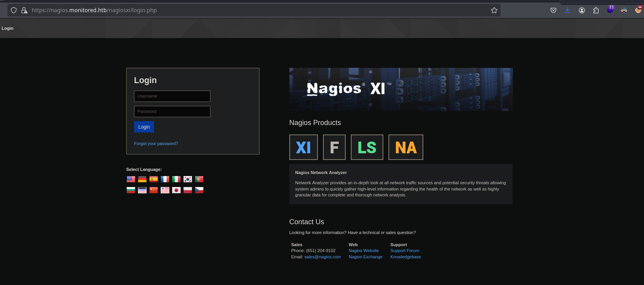Open the Network Analyzer NA product tile

tap(406, 147)
